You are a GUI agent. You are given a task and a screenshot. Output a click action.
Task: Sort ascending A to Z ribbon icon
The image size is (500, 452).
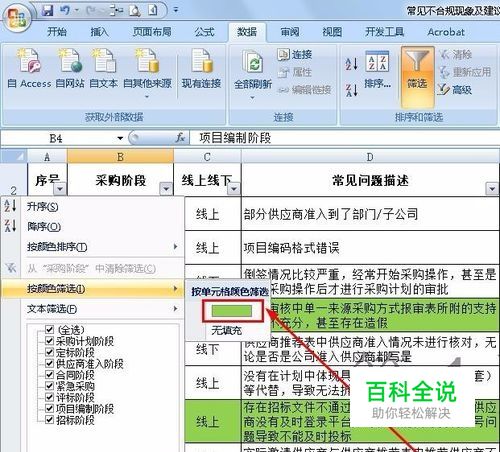click(352, 64)
